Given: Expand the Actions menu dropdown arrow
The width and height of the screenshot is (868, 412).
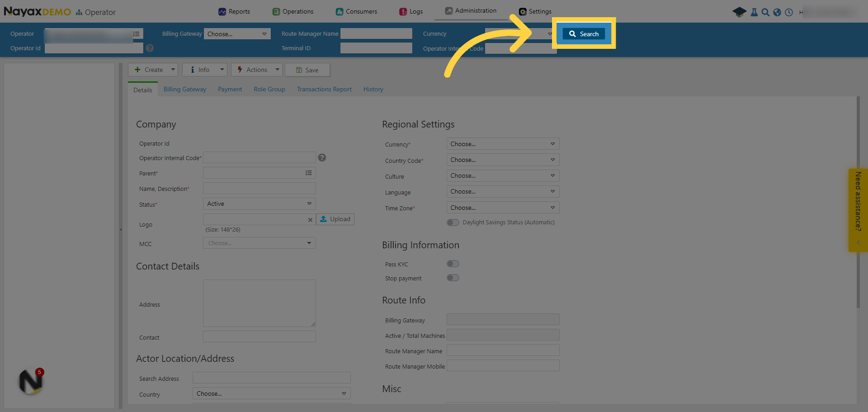Looking at the screenshot, I should point(278,70).
